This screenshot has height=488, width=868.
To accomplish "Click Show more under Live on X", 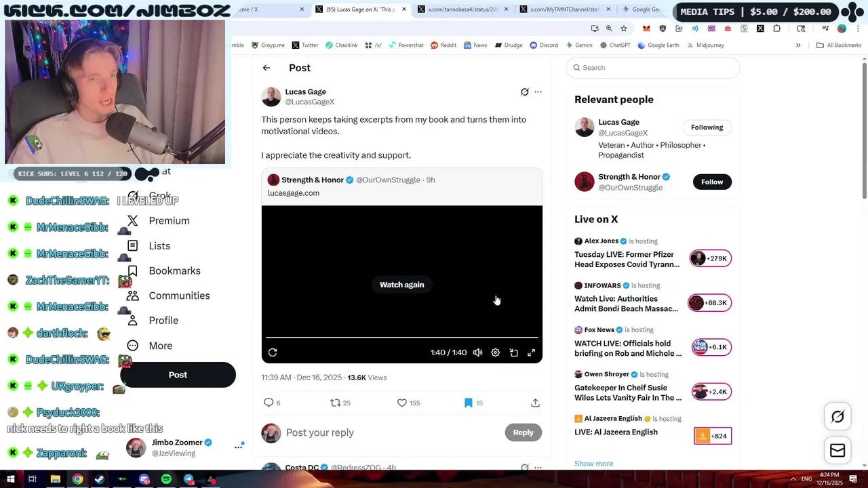I will click(x=593, y=464).
